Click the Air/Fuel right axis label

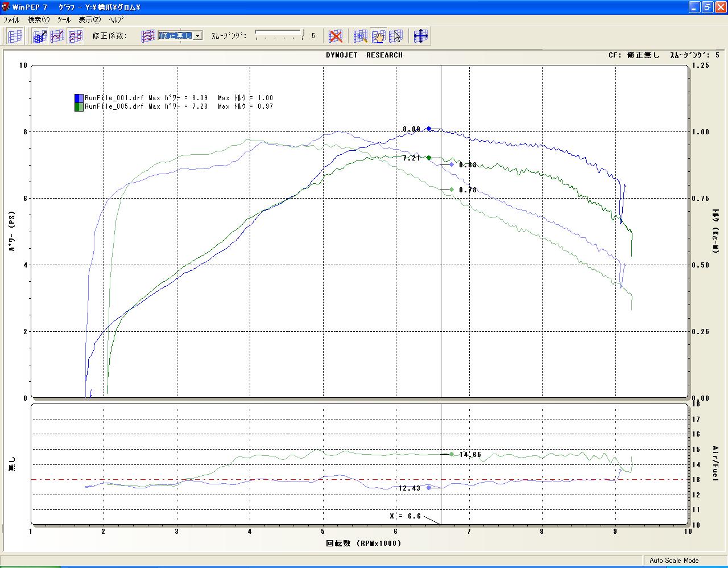pyautogui.click(x=715, y=464)
